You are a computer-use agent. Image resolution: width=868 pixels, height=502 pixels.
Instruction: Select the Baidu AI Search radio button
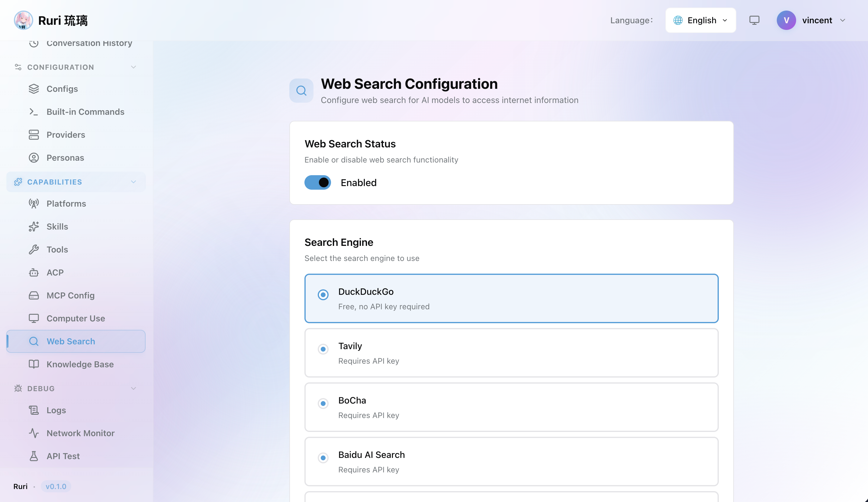point(323,458)
